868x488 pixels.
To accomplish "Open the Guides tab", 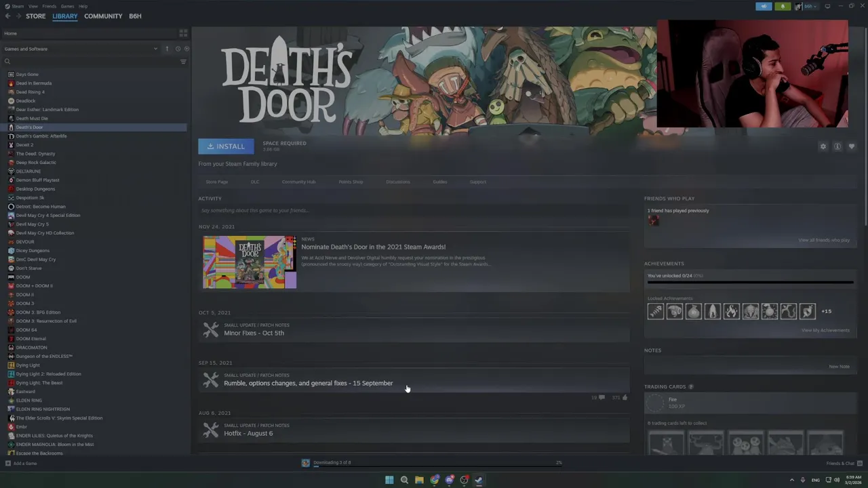I will 440,182.
